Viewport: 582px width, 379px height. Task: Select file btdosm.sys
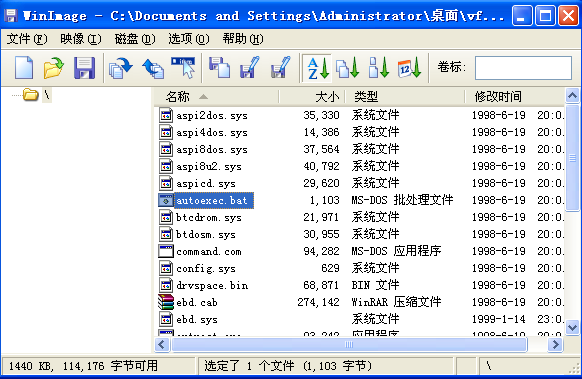[x=206, y=235]
